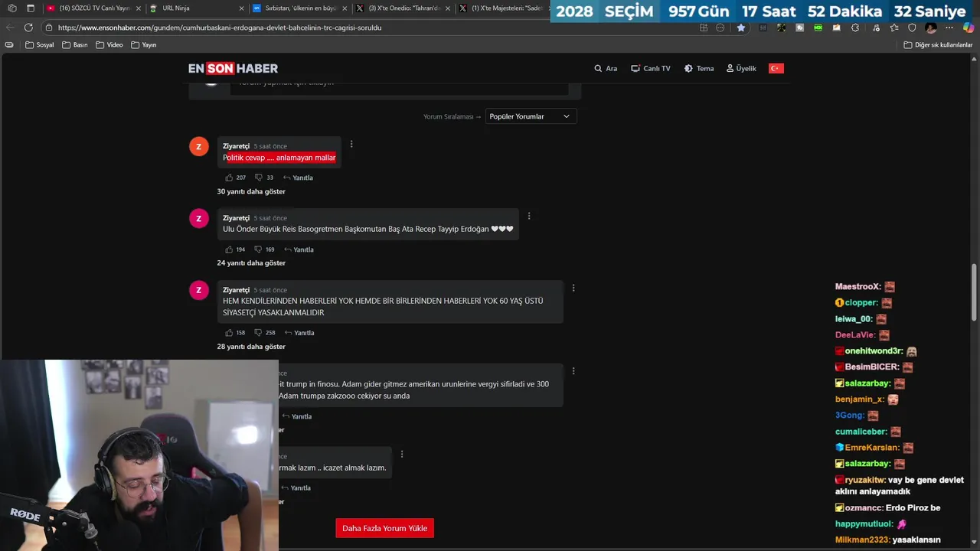
Task: Open the Üyelik membership link
Action: coord(741,68)
